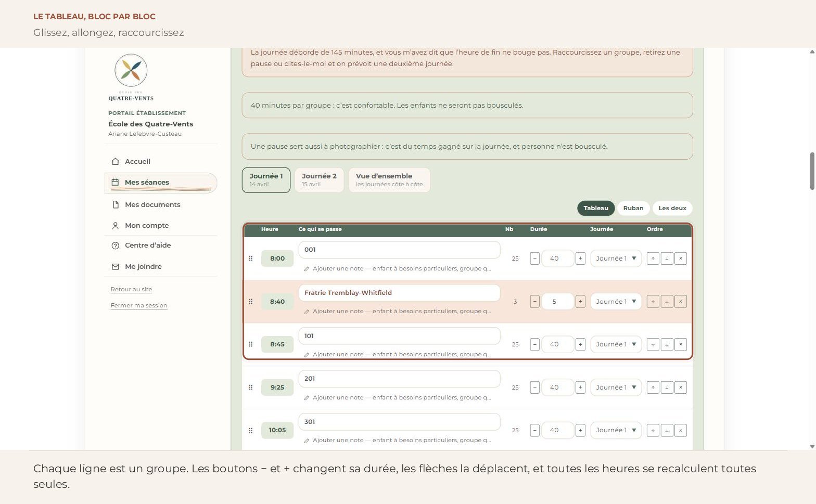This screenshot has width=816, height=504.
Task: Grab the drag handle of row 001
Action: point(250,259)
